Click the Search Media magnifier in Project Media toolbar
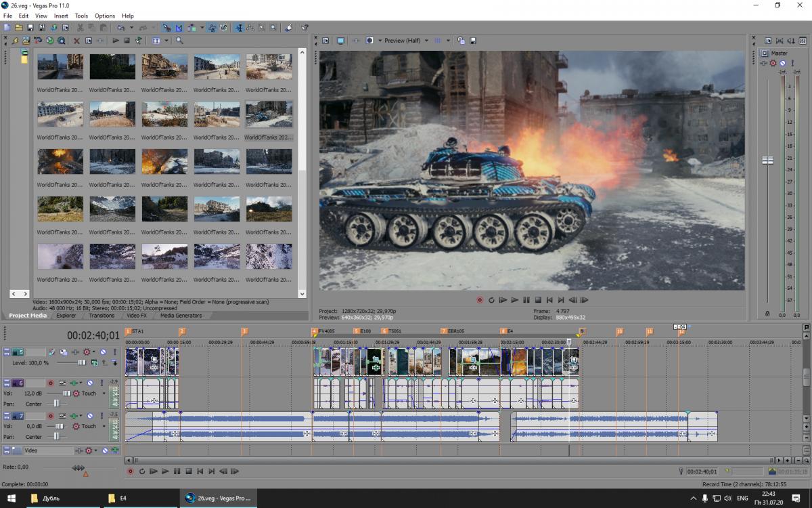Image resolution: width=812 pixels, height=508 pixels. pyautogui.click(x=179, y=41)
